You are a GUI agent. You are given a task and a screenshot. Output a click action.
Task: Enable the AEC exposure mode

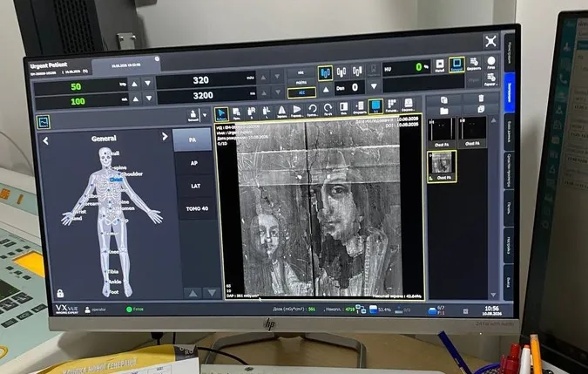[302, 92]
